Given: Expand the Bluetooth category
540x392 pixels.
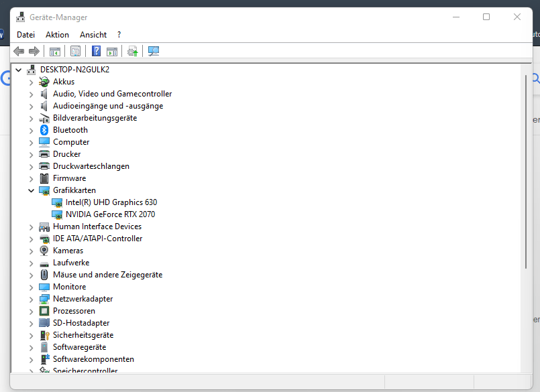Looking at the screenshot, I should click(x=31, y=131).
